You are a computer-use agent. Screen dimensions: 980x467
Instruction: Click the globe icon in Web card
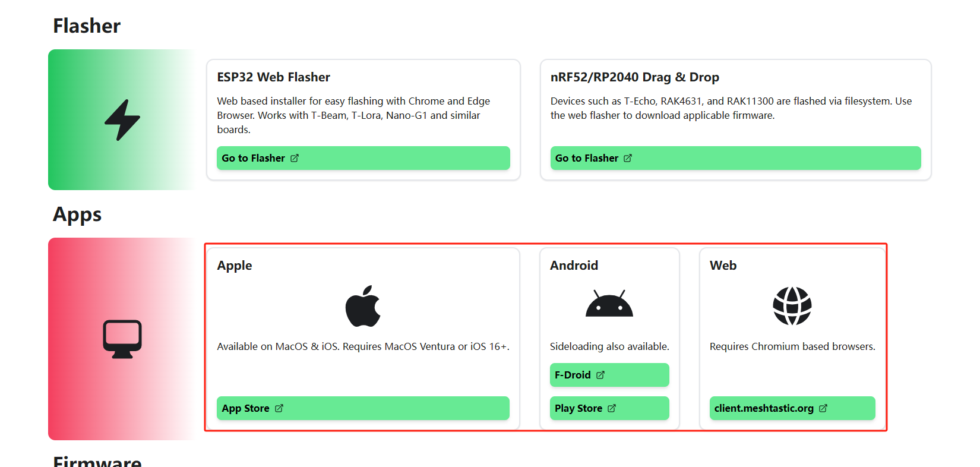(792, 306)
